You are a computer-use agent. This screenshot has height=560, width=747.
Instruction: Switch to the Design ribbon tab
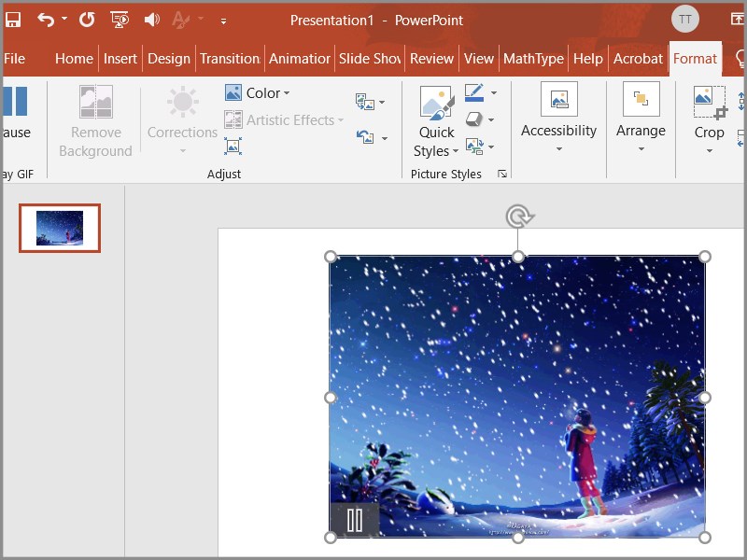169,58
